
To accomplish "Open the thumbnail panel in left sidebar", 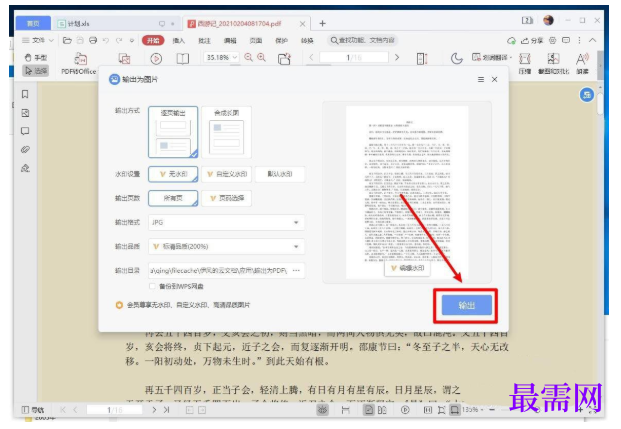I will click(x=25, y=113).
